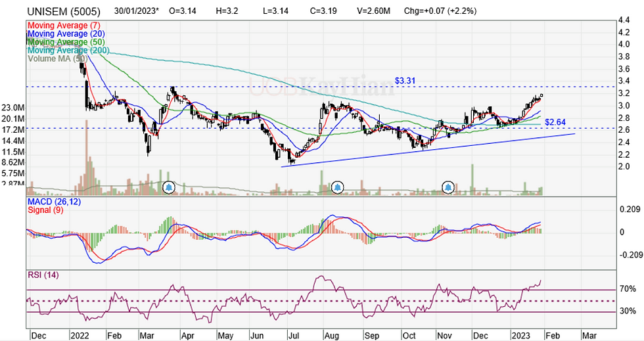Click the $2.64 support level label
This screenshot has width=644, height=341.
click(x=555, y=122)
